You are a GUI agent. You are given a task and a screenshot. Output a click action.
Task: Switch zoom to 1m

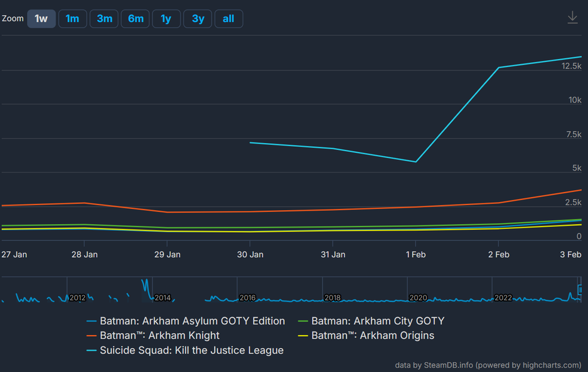tap(73, 19)
